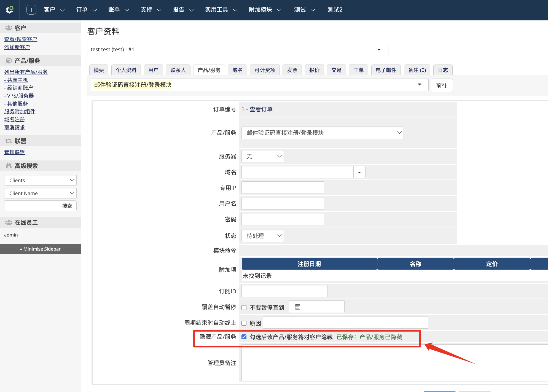
Task: Click into the 专用IP input field
Action: click(283, 188)
